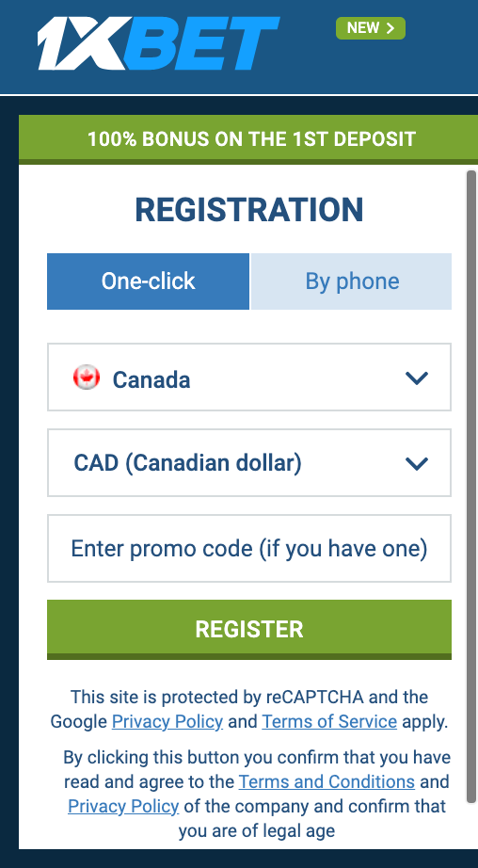Open the Terms and Conditions link

pyautogui.click(x=327, y=781)
